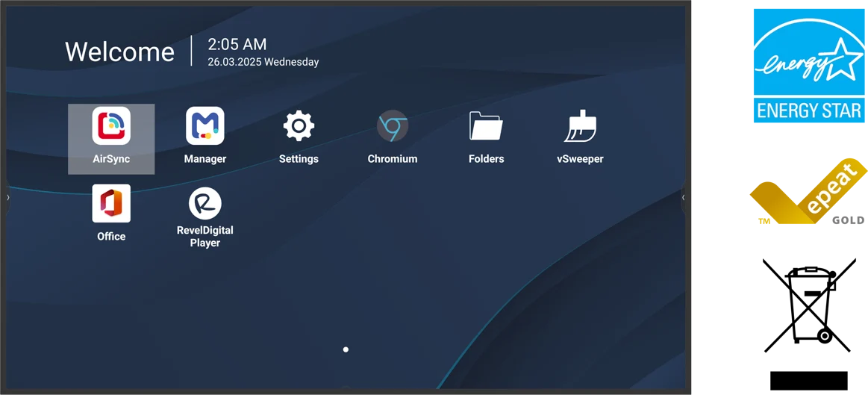Select the AirSync label text
Viewport: 868px width, 395px height.
111,159
